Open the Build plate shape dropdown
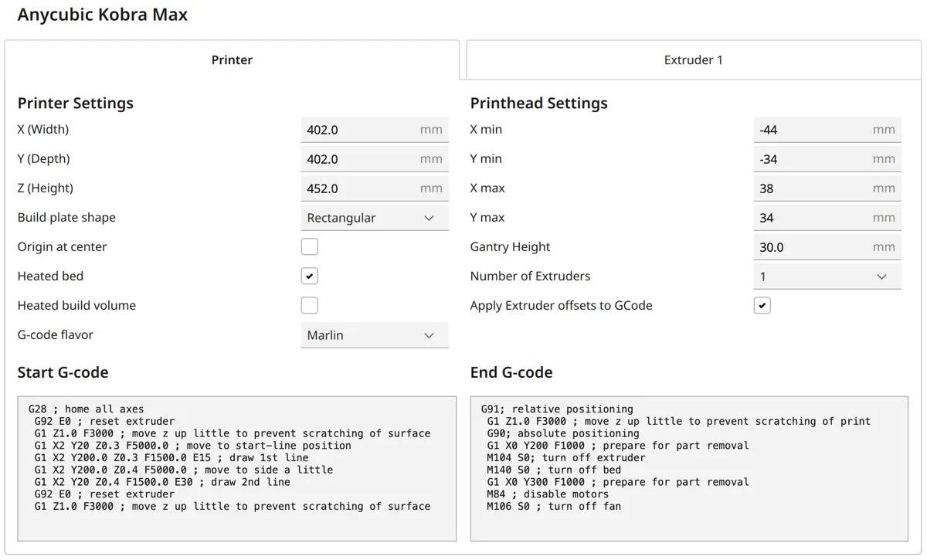The image size is (927, 560). [x=374, y=218]
